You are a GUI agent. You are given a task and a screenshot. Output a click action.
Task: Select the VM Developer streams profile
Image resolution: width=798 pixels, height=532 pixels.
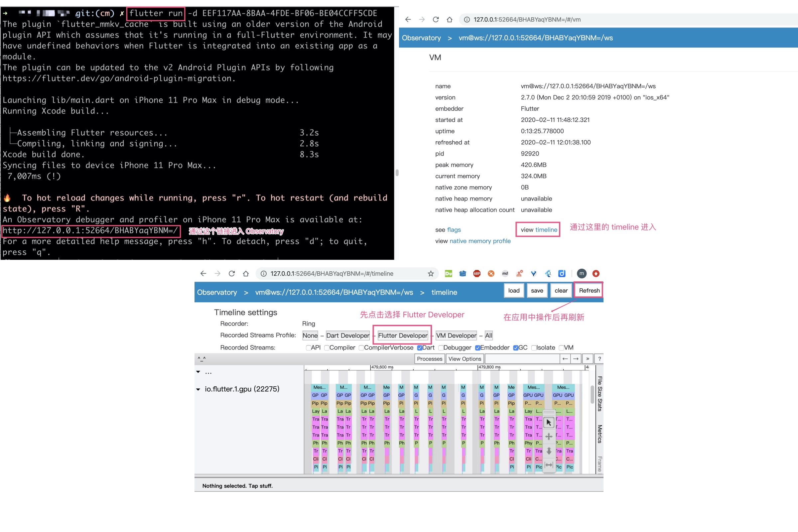[456, 335]
